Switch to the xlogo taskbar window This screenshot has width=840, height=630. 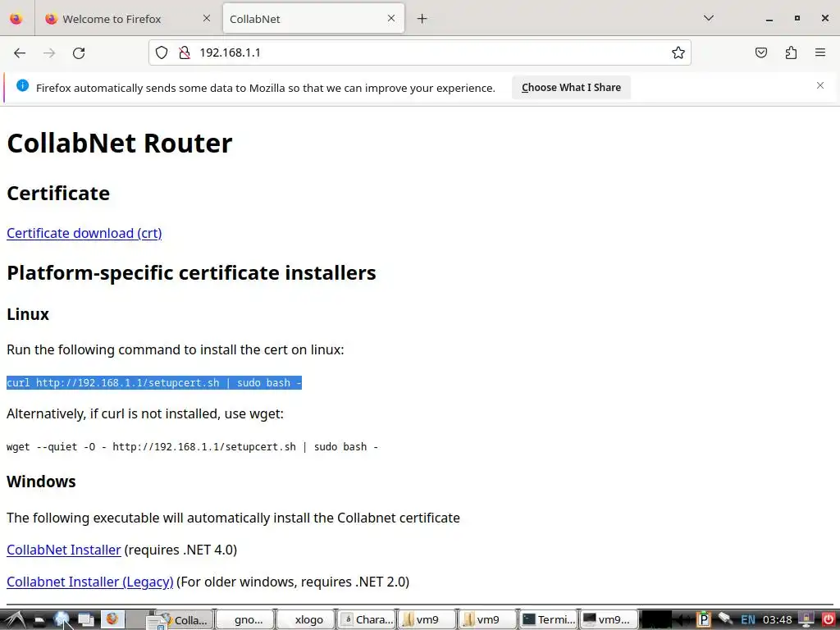pos(305,620)
